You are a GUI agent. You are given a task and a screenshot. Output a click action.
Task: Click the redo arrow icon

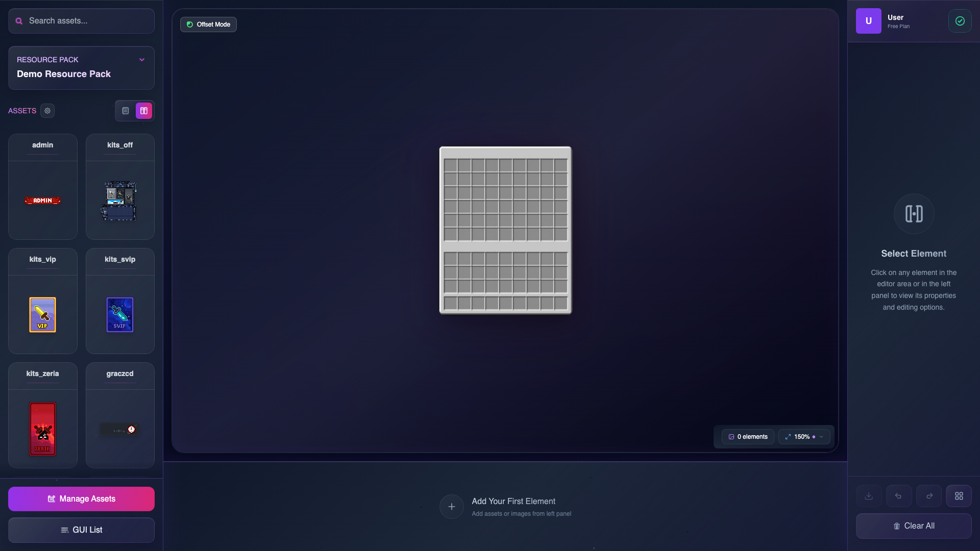point(929,496)
